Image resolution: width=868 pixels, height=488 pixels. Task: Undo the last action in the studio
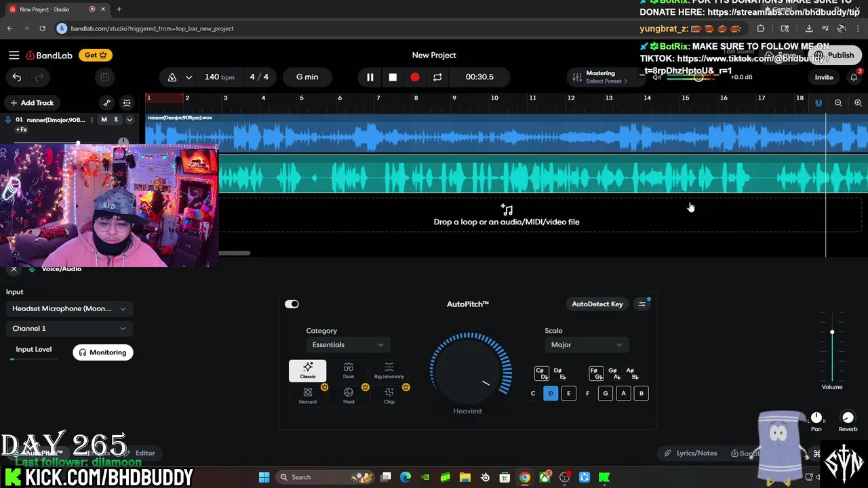point(17,77)
